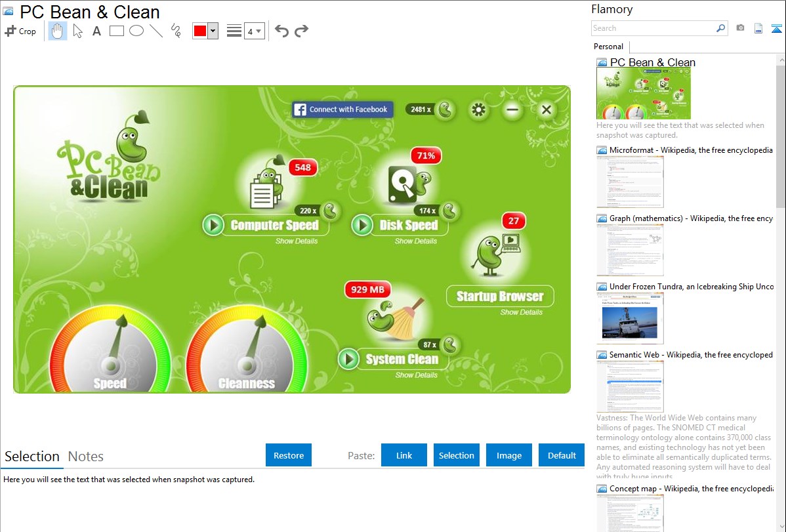Close the PC Bean & Clean window
The width and height of the screenshot is (786, 532).
(547, 110)
